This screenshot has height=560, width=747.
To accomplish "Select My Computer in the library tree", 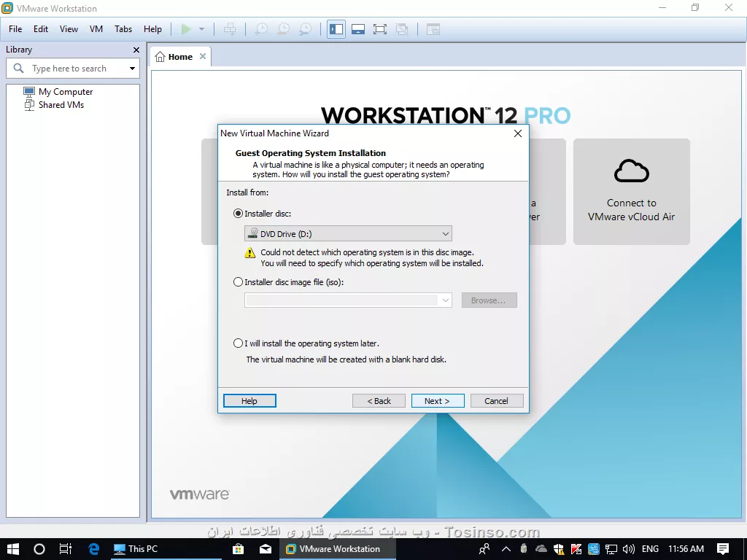I will point(65,91).
